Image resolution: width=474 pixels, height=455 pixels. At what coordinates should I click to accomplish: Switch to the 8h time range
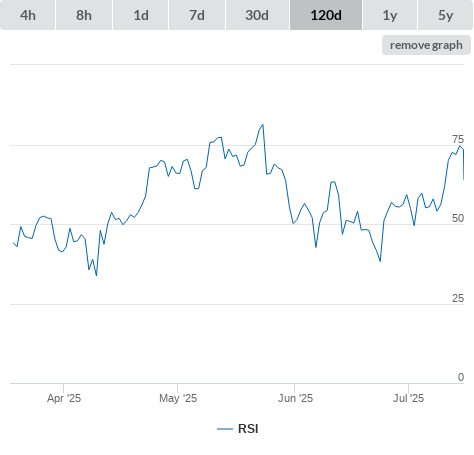pyautogui.click(x=84, y=15)
